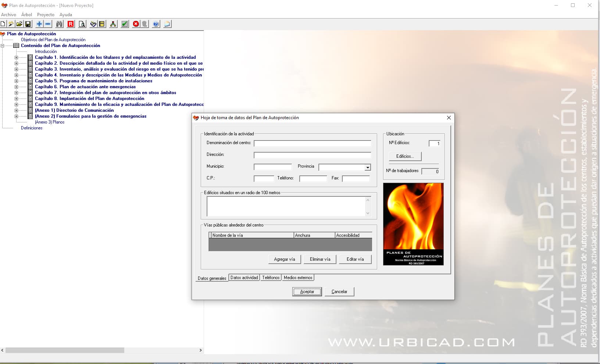Select (Anexo 3) Planos tree item

coord(50,122)
